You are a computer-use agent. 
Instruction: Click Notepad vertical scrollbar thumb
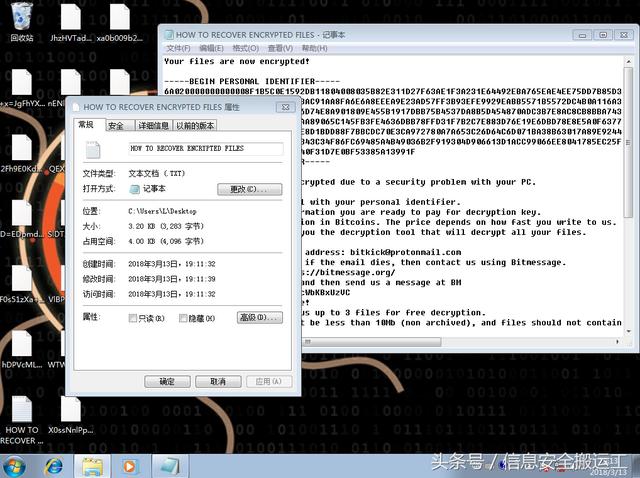pyautogui.click(x=628, y=143)
